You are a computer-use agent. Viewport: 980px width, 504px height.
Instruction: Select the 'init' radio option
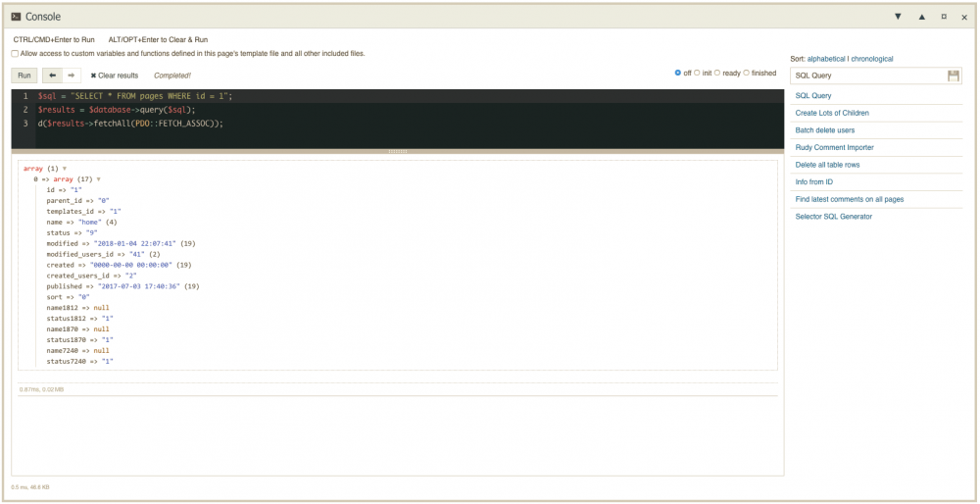tap(698, 73)
